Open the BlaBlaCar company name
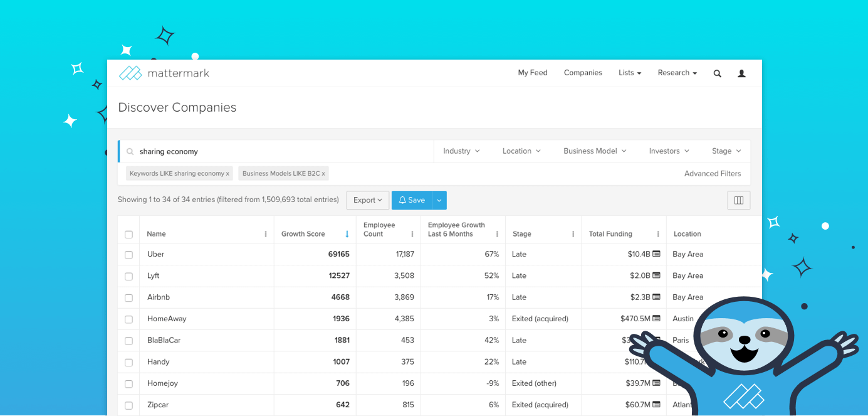This screenshot has height=416, width=868. click(x=164, y=340)
